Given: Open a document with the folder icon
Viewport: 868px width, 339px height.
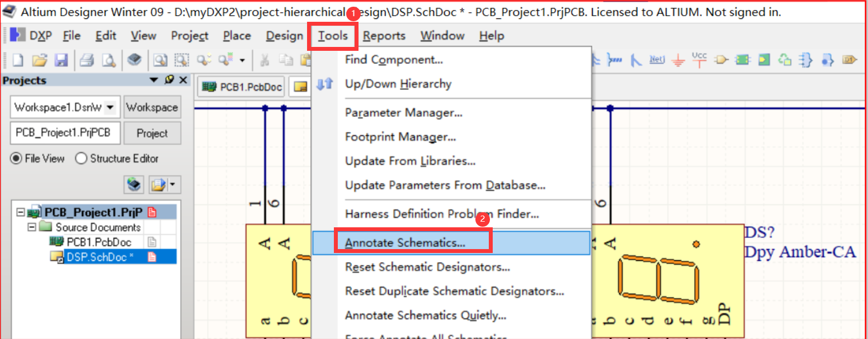Looking at the screenshot, I should [x=39, y=60].
